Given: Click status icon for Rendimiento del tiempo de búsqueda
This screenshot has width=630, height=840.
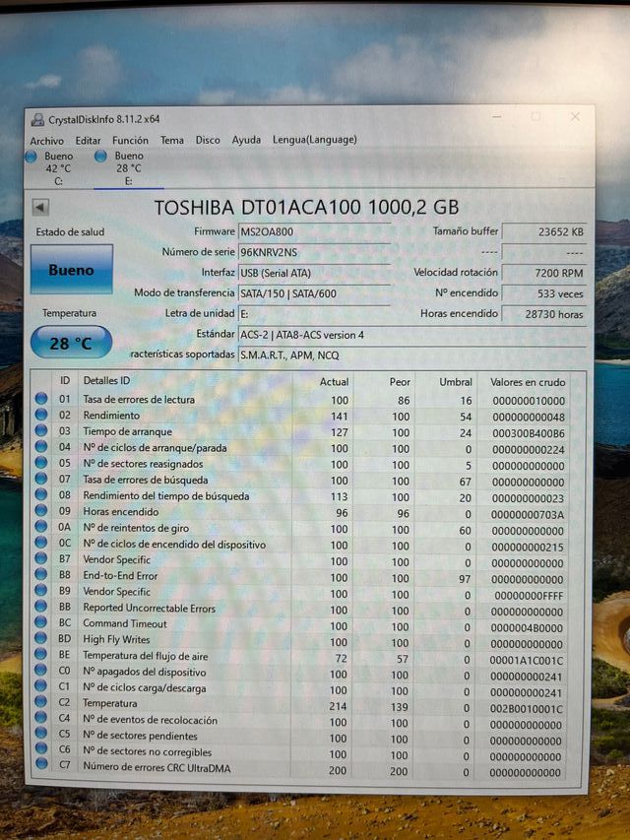Looking at the screenshot, I should pyautogui.click(x=41, y=495).
